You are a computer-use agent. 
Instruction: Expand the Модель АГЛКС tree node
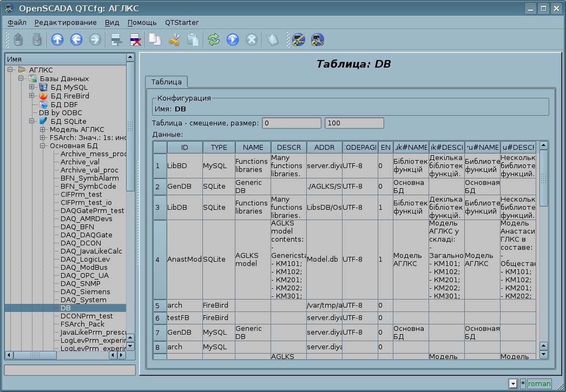[x=43, y=129]
